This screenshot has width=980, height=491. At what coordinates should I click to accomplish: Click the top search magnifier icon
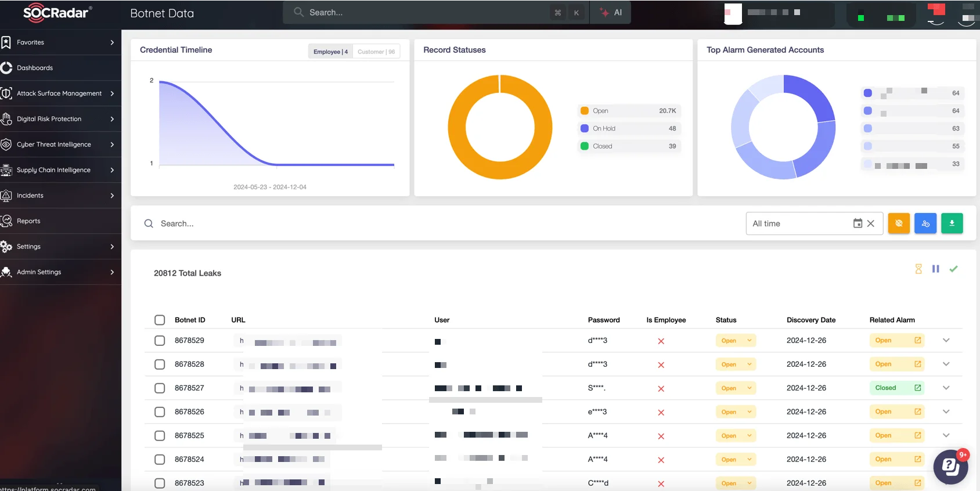[298, 12]
